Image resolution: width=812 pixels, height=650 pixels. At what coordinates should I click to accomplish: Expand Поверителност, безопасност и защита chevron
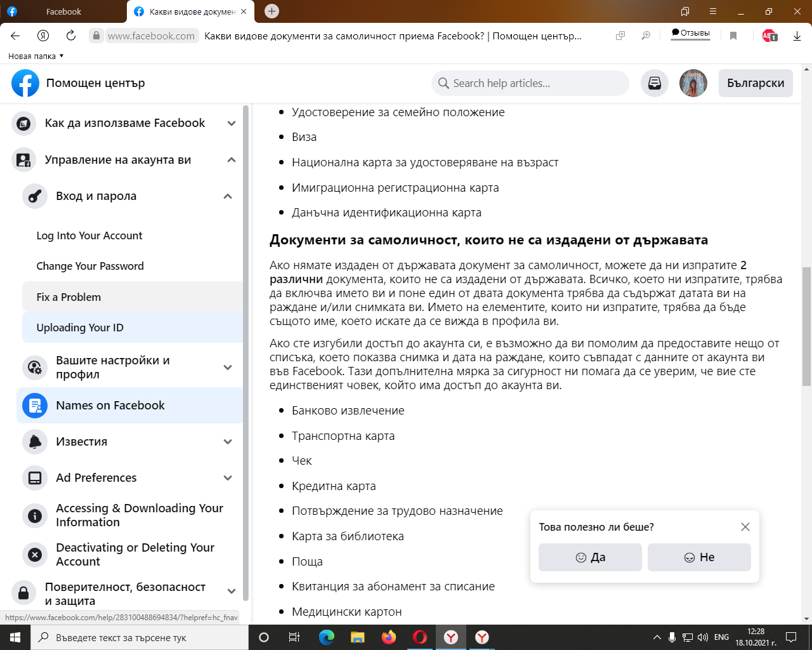[232, 591]
